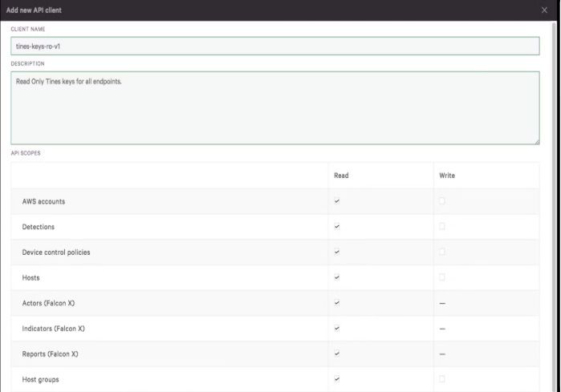Viewport: 561px width, 392px height.
Task: Click inside the Description text area
Action: tap(274, 108)
